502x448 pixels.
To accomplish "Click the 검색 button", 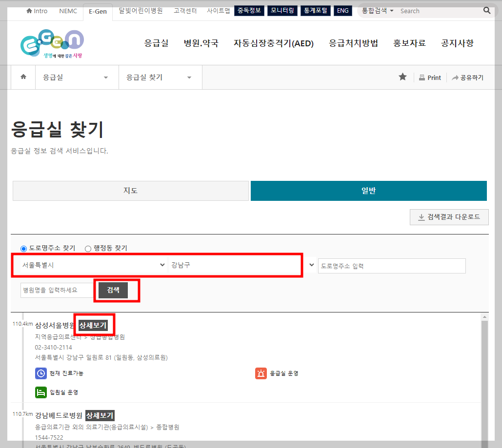I will click(113, 290).
